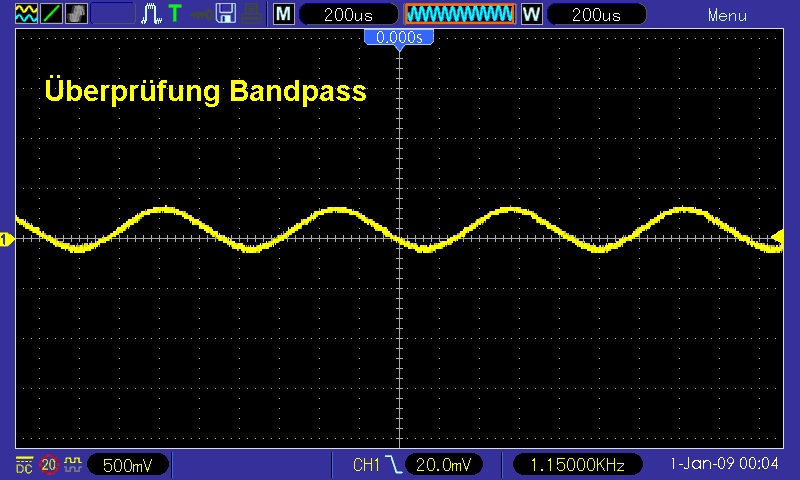Click the main timebase 200us value
The width and height of the screenshot is (800, 480).
coord(348,14)
